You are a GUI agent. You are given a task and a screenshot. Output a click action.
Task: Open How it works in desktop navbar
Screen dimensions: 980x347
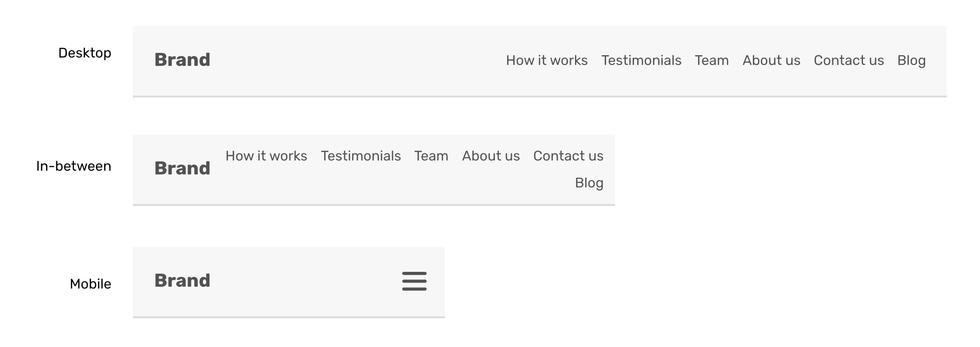547,60
